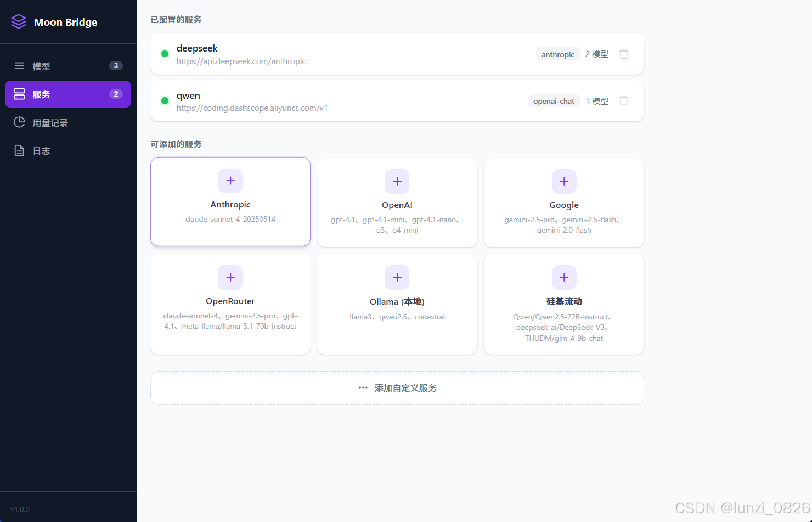Delete the deepseek service via trash icon
This screenshot has height=522, width=812.
(624, 54)
